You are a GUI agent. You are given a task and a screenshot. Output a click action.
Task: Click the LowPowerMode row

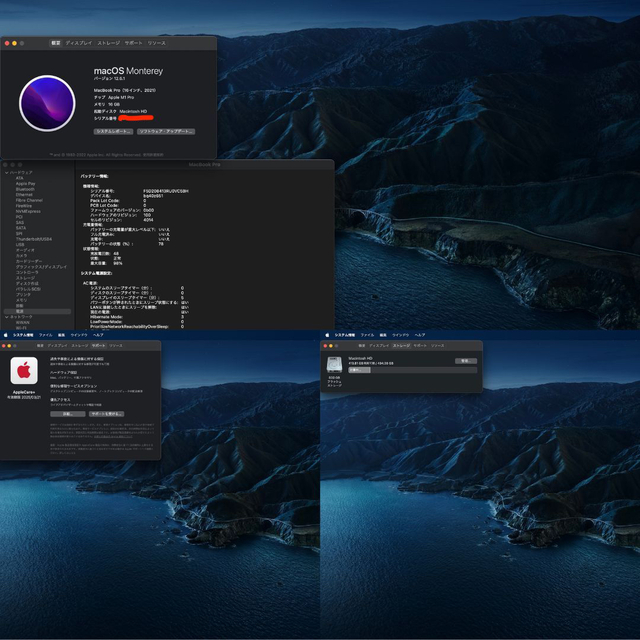click(137, 322)
